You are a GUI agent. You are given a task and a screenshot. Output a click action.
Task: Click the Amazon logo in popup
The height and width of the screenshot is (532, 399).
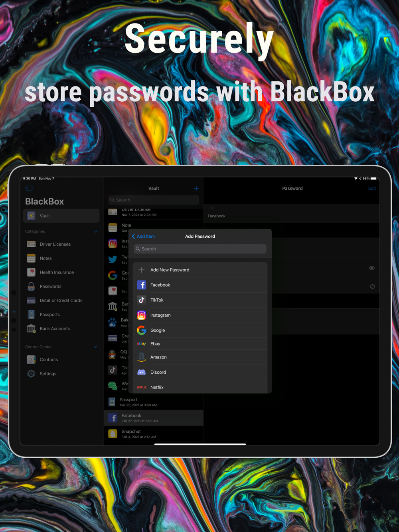tap(141, 357)
